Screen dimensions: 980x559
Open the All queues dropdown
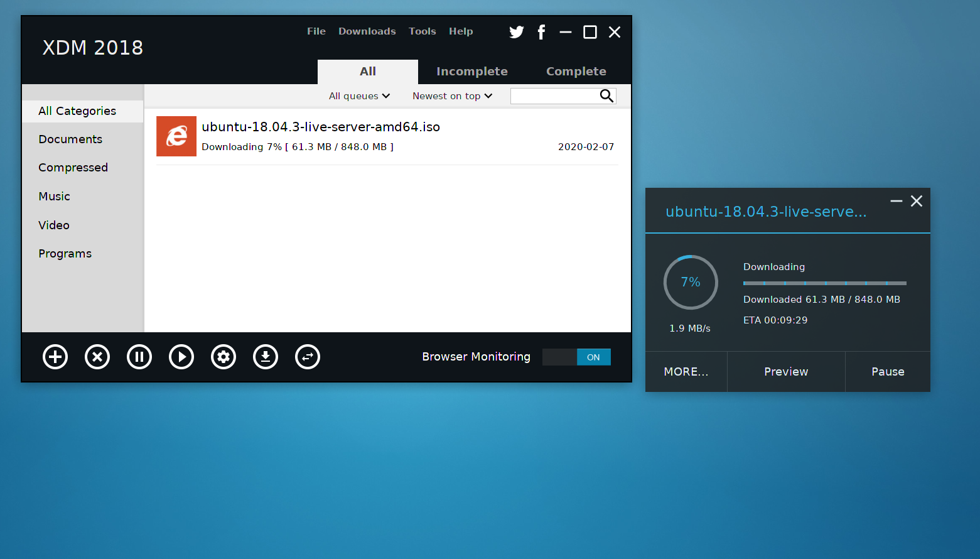tap(359, 95)
